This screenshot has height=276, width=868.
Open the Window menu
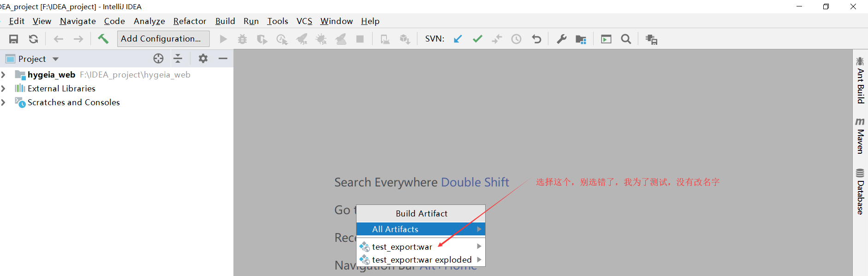tap(337, 21)
